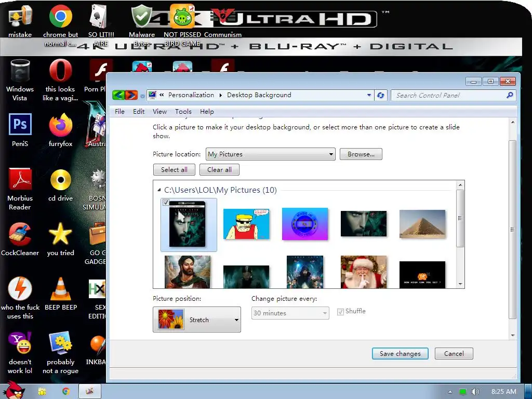Click the 8:25 AM taskbar clock
The image size is (532, 399).
503,392
